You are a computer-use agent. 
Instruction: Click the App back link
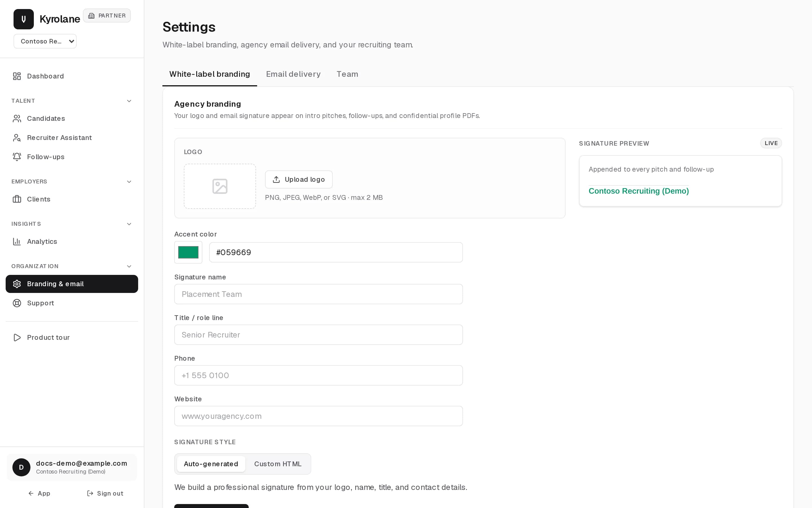[39, 493]
